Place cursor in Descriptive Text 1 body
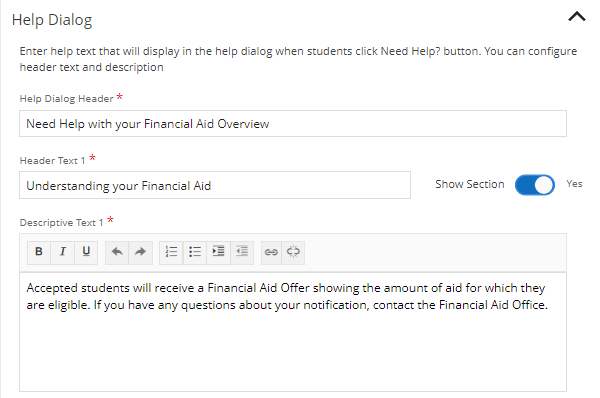Viewport: 600px width, 398px height. pos(293,332)
